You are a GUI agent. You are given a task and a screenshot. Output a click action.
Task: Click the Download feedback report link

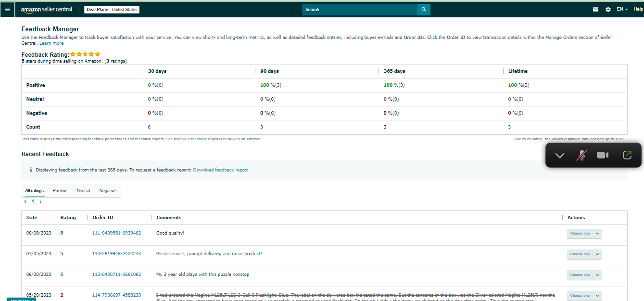coord(221,170)
